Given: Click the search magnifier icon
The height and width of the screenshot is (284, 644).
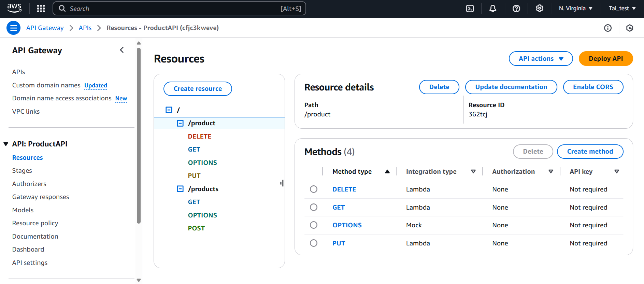Looking at the screenshot, I should click(62, 9).
